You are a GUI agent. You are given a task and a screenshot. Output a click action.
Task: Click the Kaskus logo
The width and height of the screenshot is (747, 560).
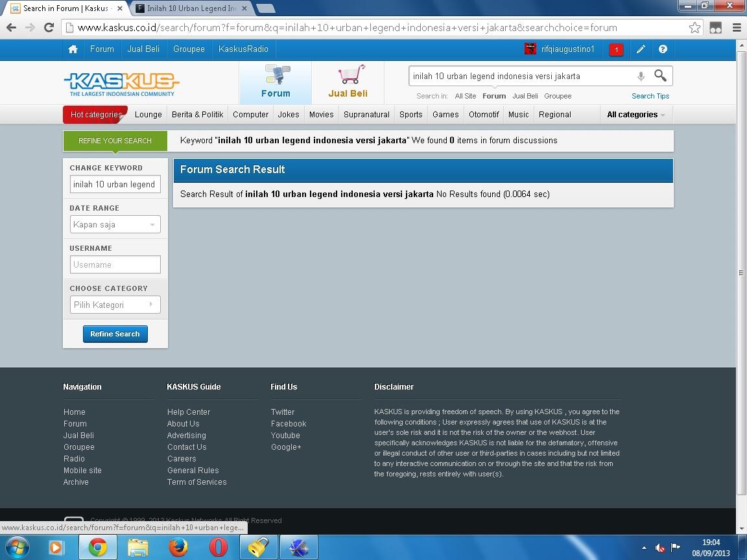point(121,84)
